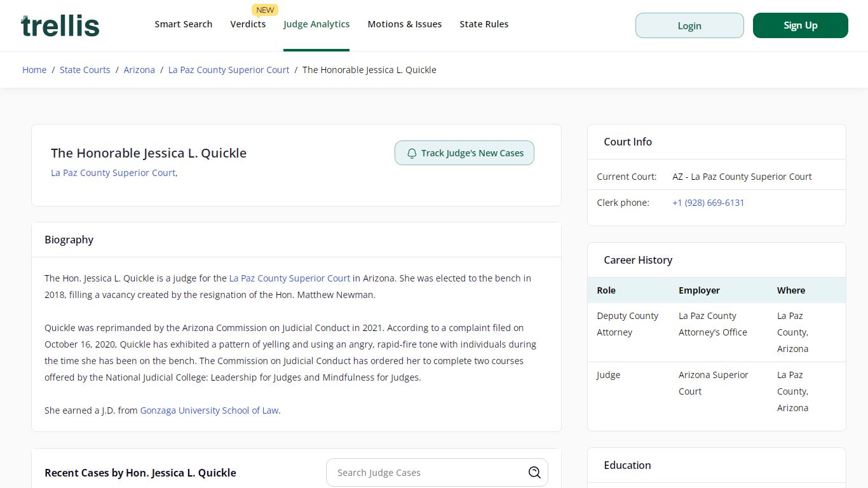Open Gonzaga University School of Law link

pos(209,410)
